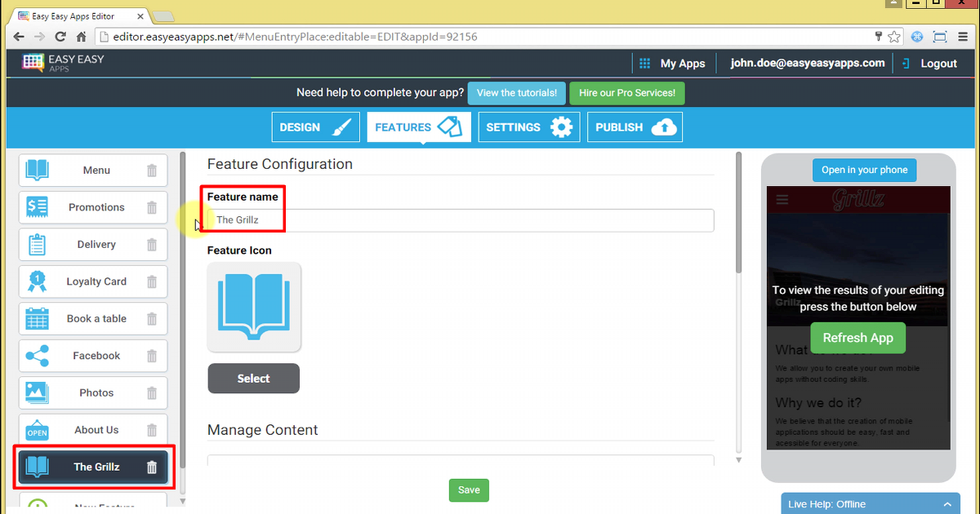Switch to the SETTINGS tab
The height and width of the screenshot is (514, 980).
pos(528,126)
